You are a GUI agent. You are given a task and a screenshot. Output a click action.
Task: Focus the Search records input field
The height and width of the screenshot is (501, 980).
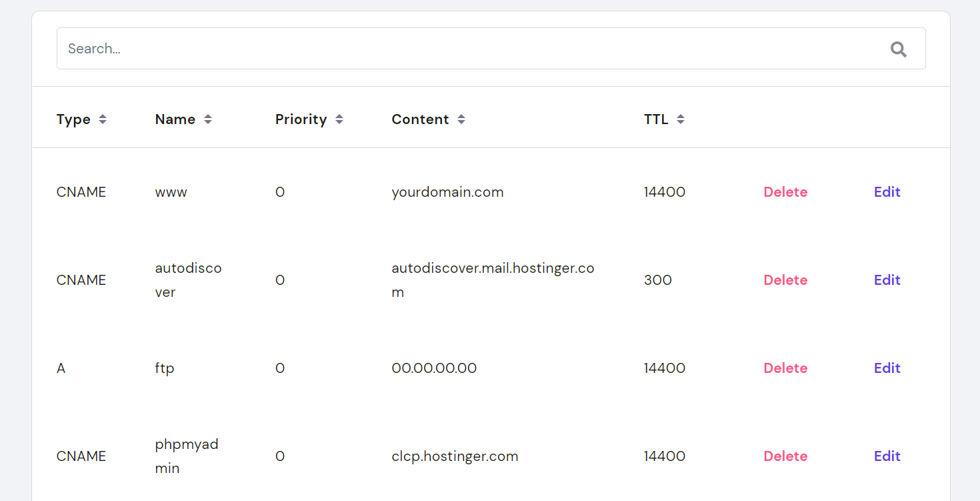467,49
